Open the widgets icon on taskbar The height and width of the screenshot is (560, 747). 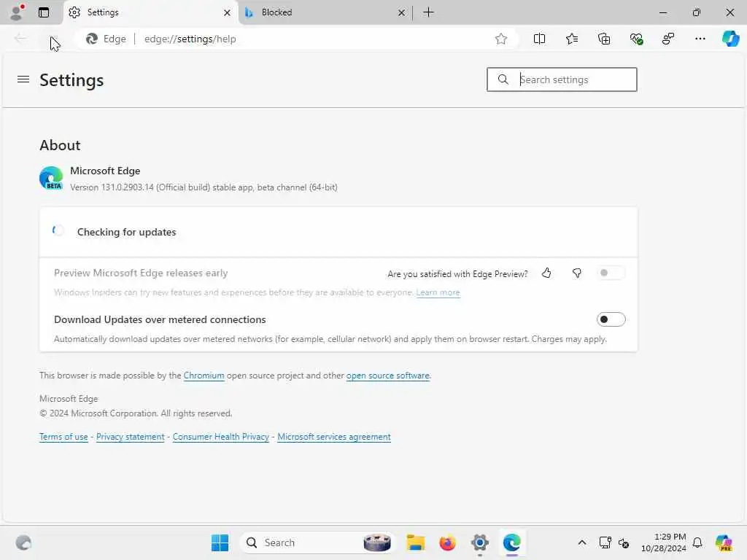pos(23,542)
